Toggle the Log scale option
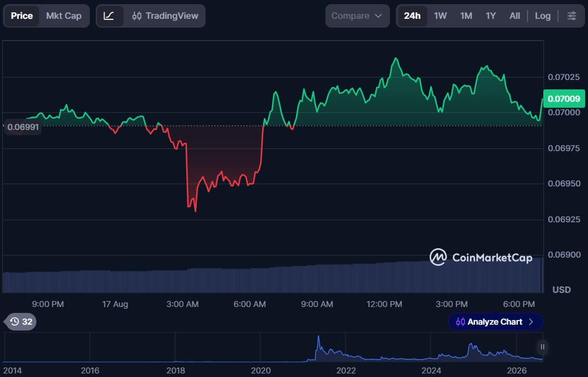 click(543, 16)
